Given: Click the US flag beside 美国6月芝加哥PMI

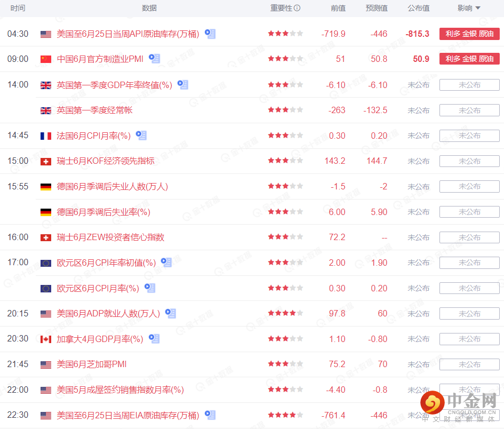Looking at the screenshot, I should click(x=46, y=364).
